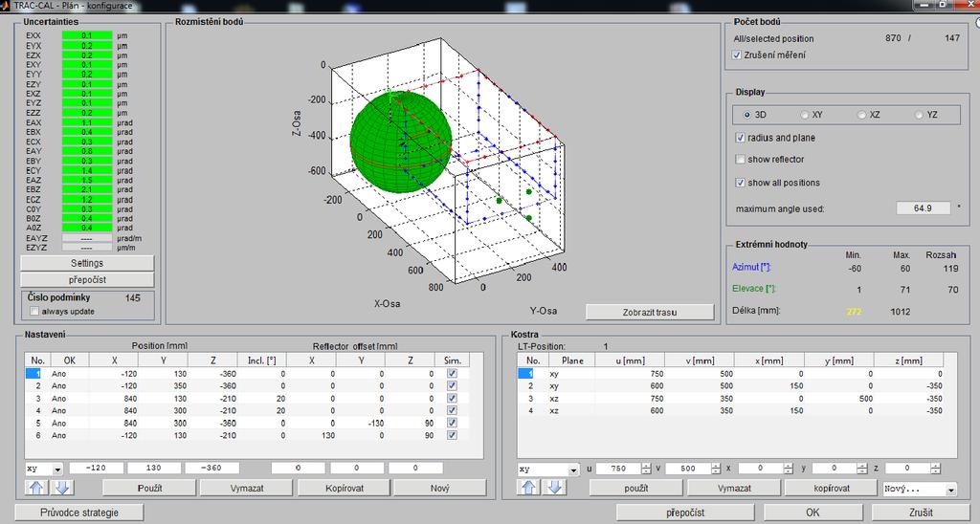Click the Elevace [°] label

(x=752, y=289)
